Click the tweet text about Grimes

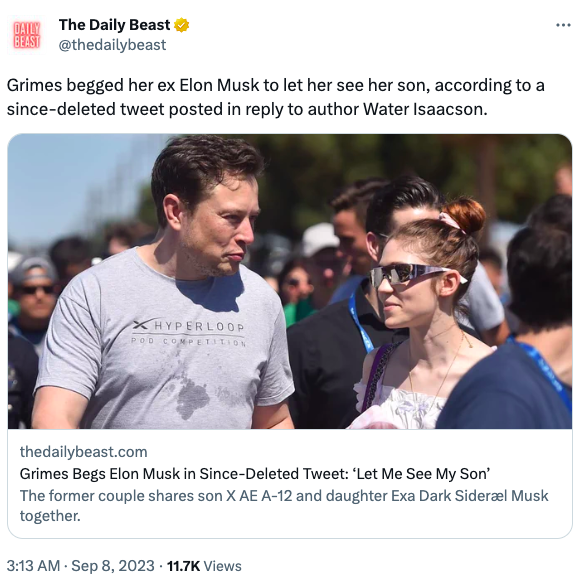[276, 97]
